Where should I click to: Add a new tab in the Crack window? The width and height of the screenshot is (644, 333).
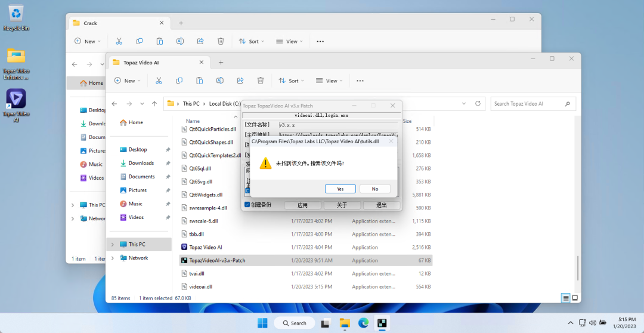tap(181, 23)
